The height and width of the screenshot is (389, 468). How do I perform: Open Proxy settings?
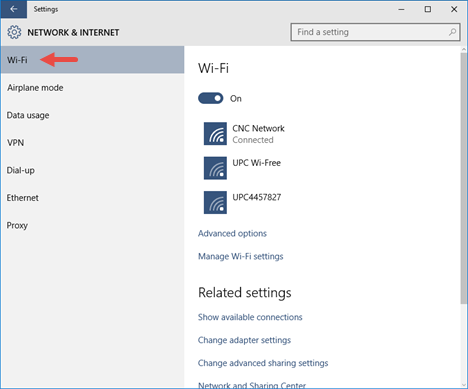pos(92,225)
